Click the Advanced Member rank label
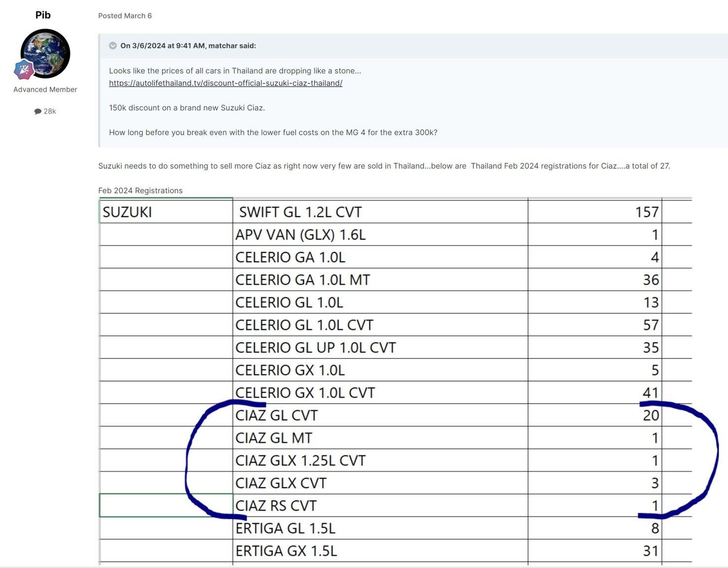The height and width of the screenshot is (568, 728). [x=45, y=89]
